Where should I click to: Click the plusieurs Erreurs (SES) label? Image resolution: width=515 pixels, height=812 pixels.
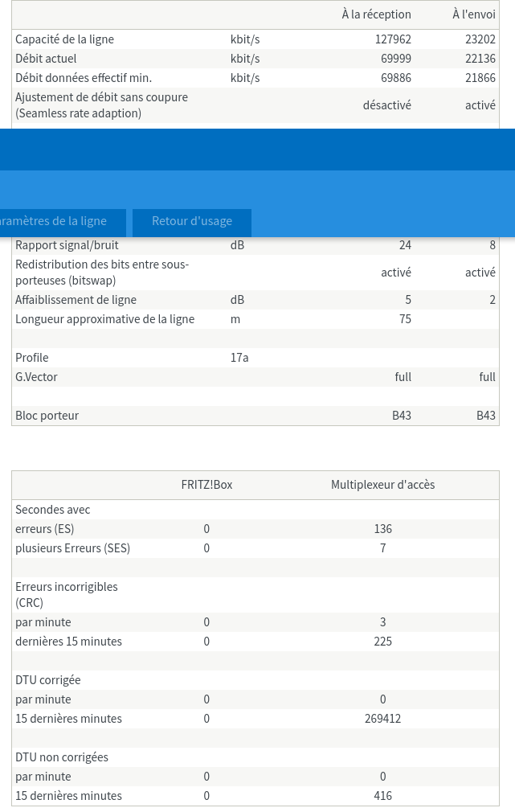pyautogui.click(x=72, y=547)
